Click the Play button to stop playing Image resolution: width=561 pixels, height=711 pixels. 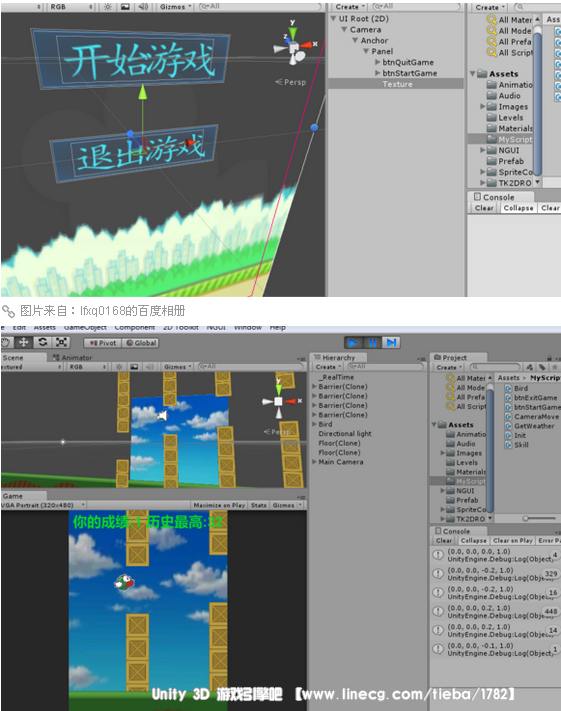[x=353, y=343]
